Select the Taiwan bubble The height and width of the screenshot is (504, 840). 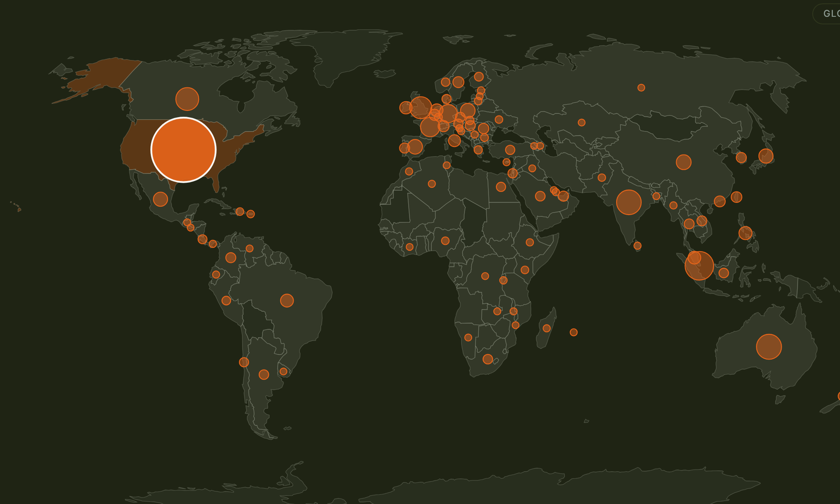tap(736, 197)
